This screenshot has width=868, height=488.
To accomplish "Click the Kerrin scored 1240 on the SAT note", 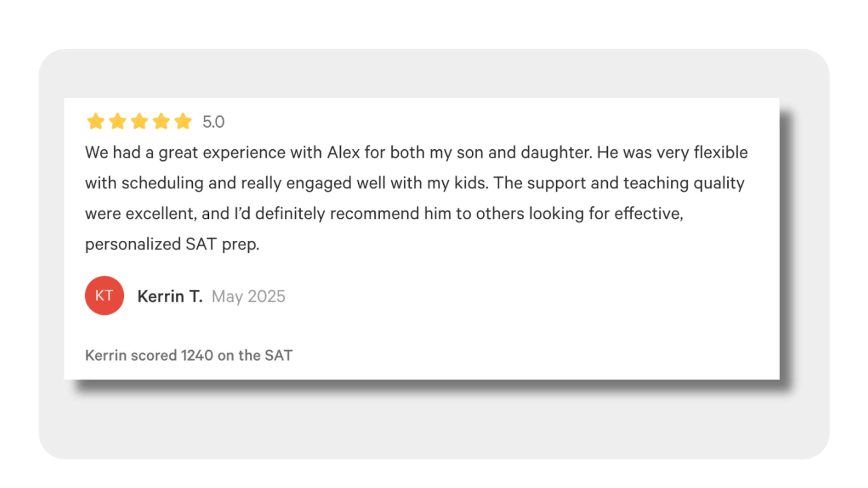I will pos(189,355).
